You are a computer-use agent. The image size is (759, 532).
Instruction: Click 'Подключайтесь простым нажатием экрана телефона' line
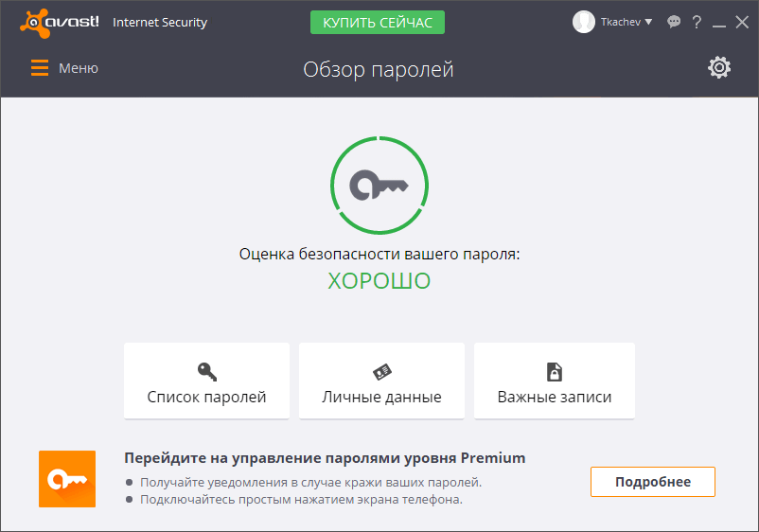[302, 500]
